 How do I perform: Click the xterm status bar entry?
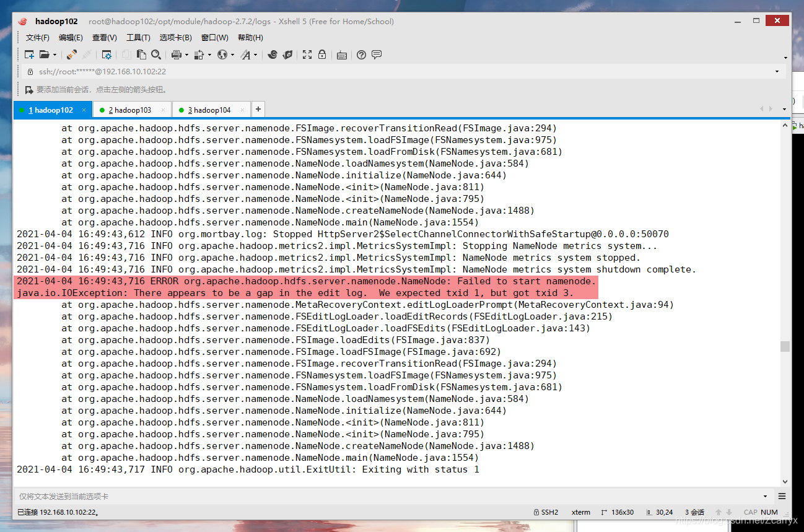(581, 512)
